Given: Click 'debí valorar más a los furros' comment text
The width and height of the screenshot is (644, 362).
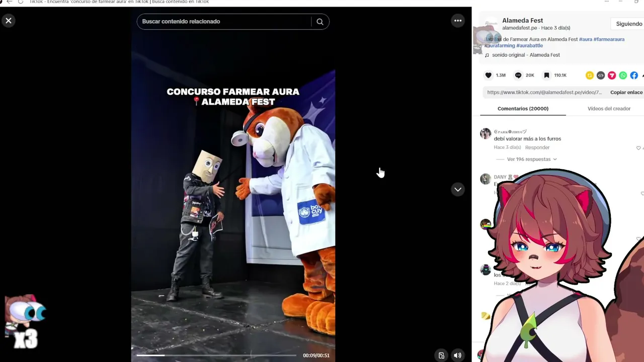Looking at the screenshot, I should 527,139.
